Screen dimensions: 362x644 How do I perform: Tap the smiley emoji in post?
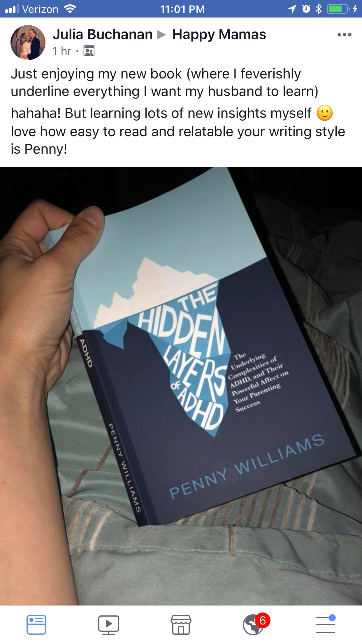point(325,113)
